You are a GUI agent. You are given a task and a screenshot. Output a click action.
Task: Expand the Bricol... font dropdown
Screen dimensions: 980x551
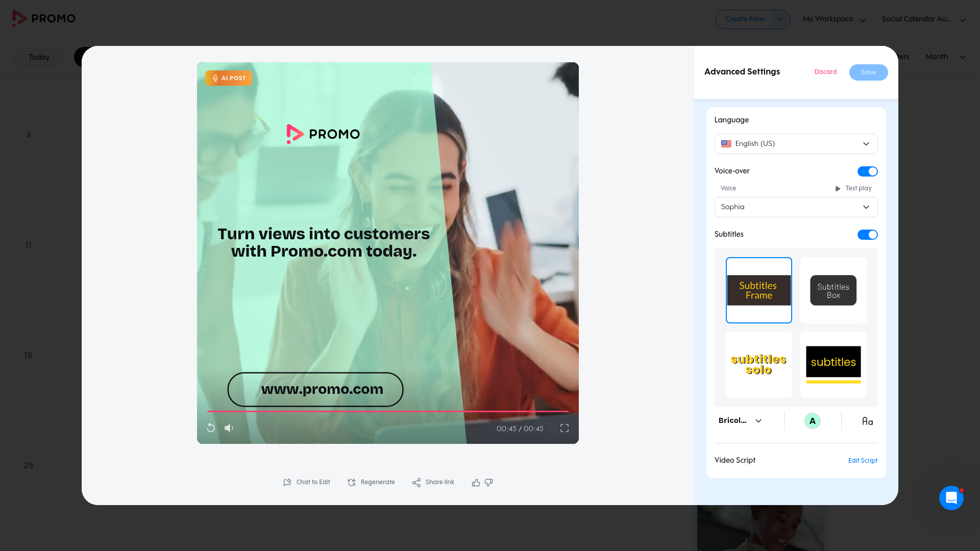click(x=741, y=421)
